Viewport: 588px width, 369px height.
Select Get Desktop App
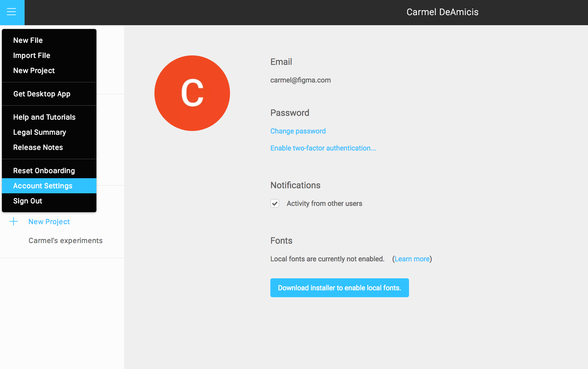point(42,94)
